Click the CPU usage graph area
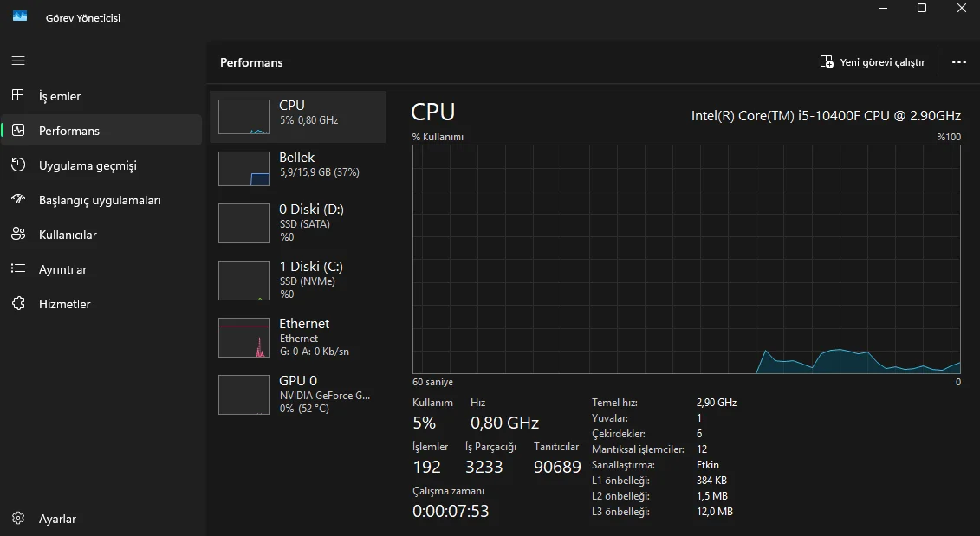Screen dimensions: 980x536 pos(686,260)
